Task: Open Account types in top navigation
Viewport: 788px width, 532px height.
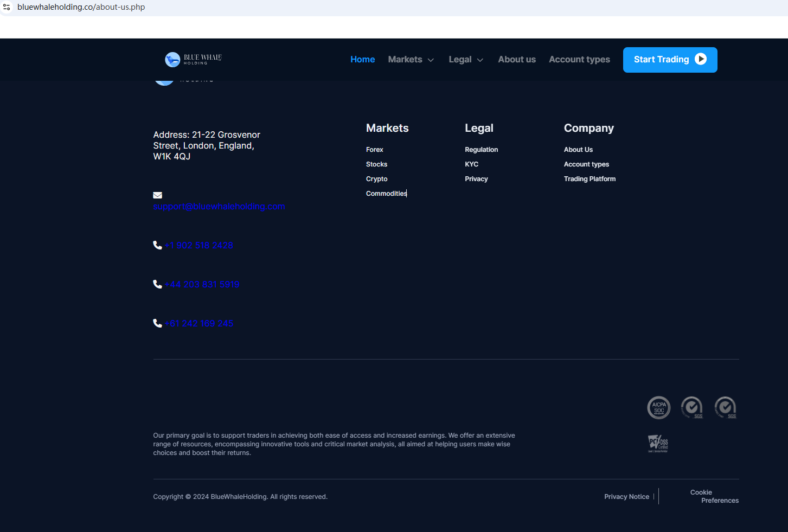Action: click(x=579, y=60)
